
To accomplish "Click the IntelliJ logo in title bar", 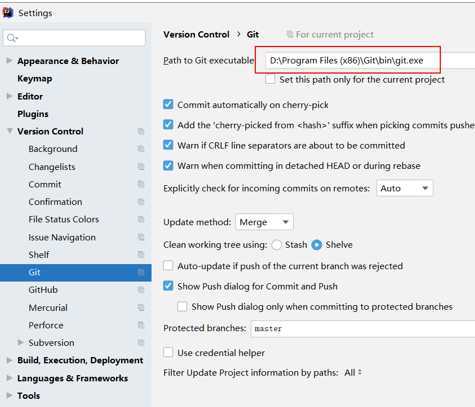I will (8, 13).
